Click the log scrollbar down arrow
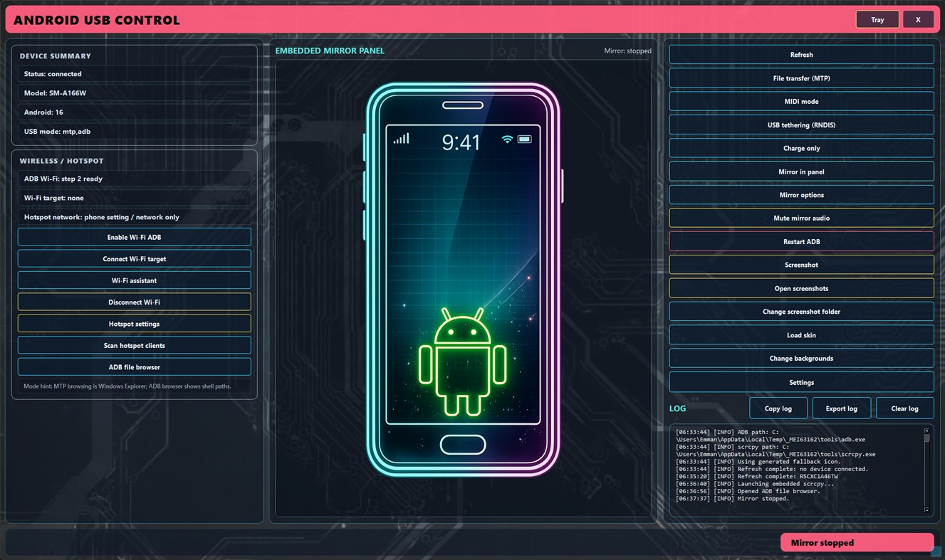Viewport: 945px width, 560px height. pos(926,509)
